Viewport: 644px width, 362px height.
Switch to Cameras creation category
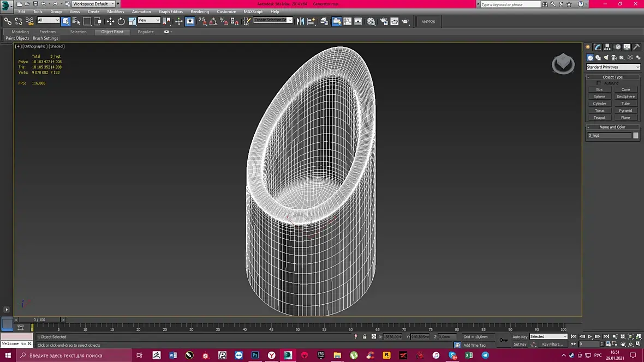click(614, 58)
